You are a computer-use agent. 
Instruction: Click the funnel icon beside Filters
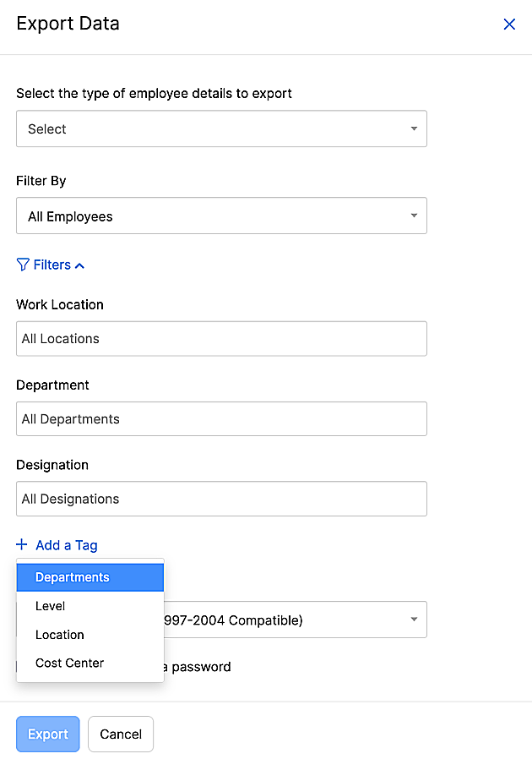pos(23,265)
